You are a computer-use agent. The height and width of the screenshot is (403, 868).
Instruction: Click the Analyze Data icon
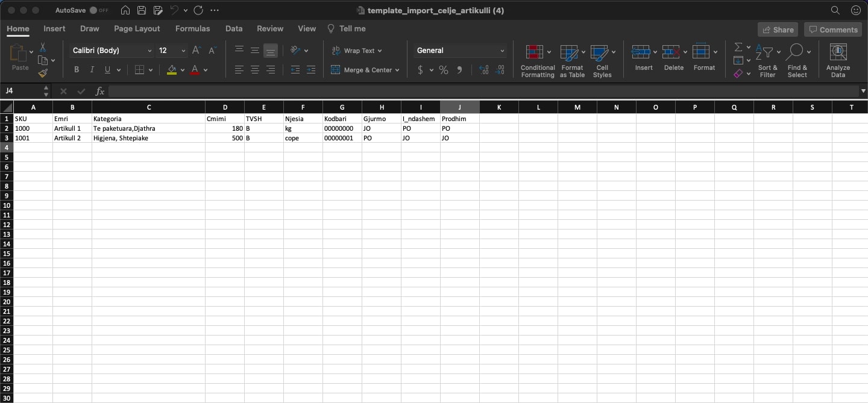[838, 52]
